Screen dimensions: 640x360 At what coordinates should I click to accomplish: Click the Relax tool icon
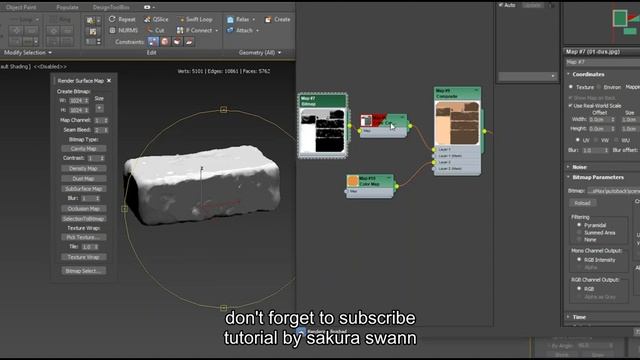[230, 19]
